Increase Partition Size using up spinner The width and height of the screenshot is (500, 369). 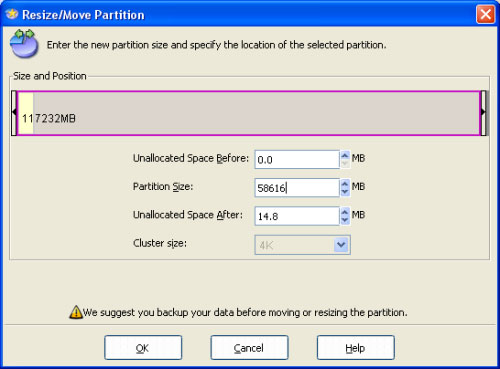(345, 184)
